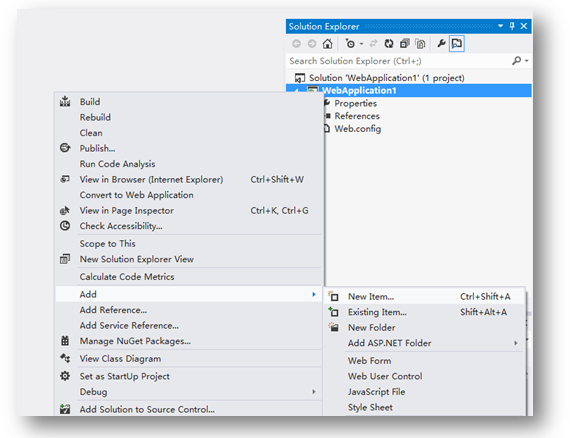Open the Pending Changes Filter dropdown arrow

361,44
